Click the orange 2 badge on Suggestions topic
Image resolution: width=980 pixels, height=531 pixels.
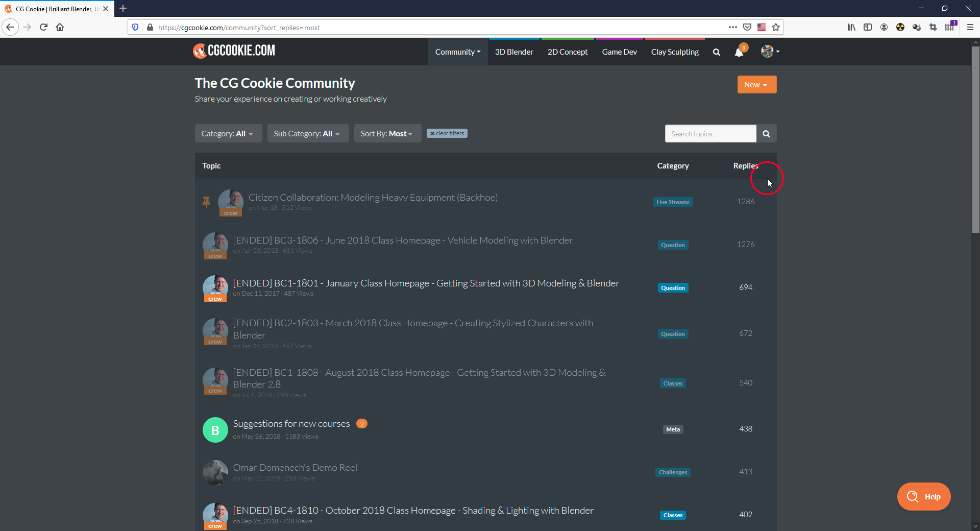tap(362, 424)
